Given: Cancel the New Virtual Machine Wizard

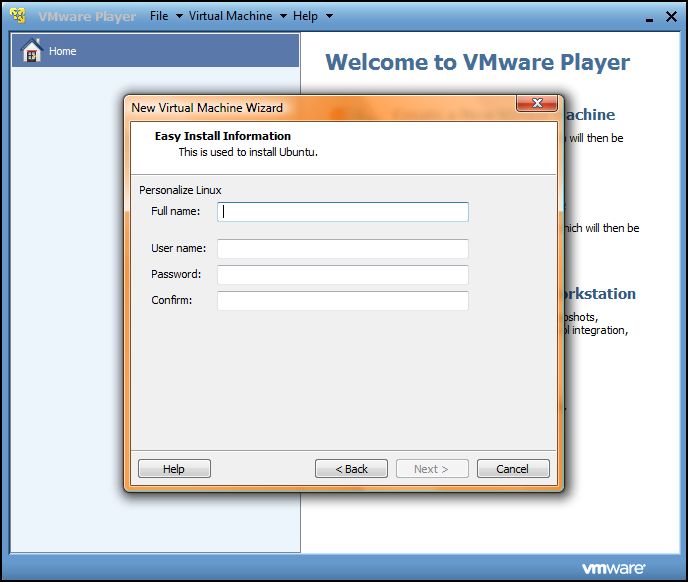Looking at the screenshot, I should coord(513,469).
